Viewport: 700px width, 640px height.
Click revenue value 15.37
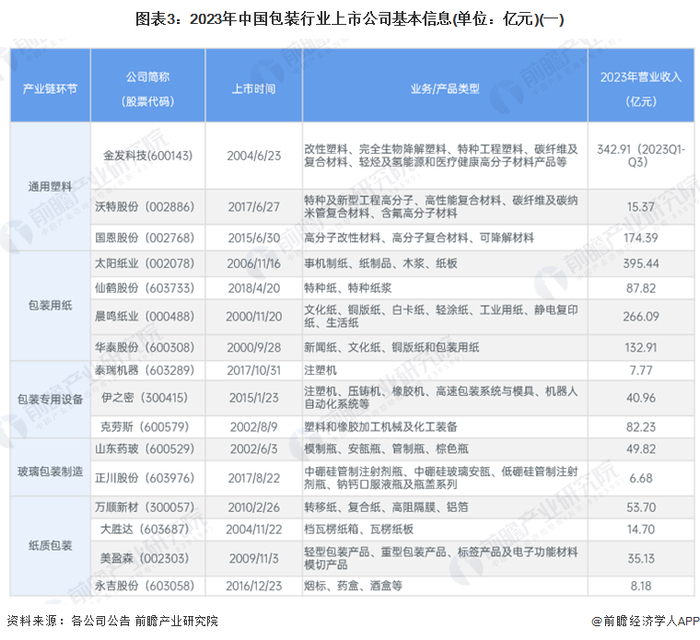(641, 207)
